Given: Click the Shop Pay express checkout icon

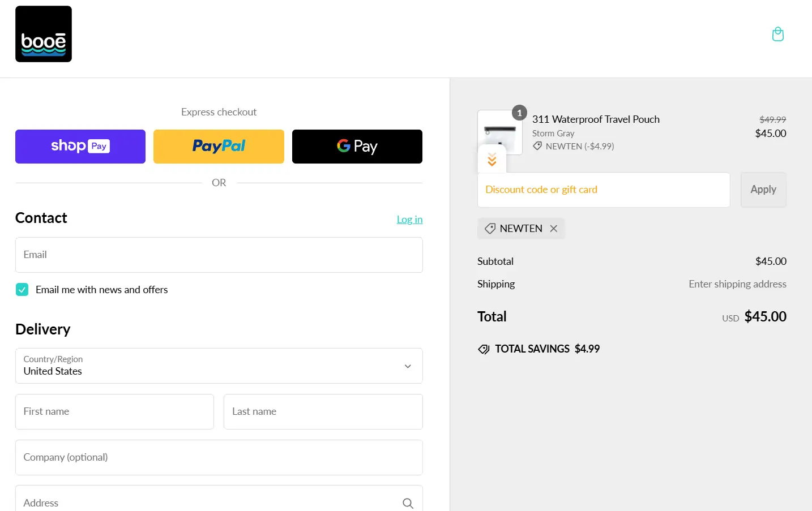Looking at the screenshot, I should [80, 146].
